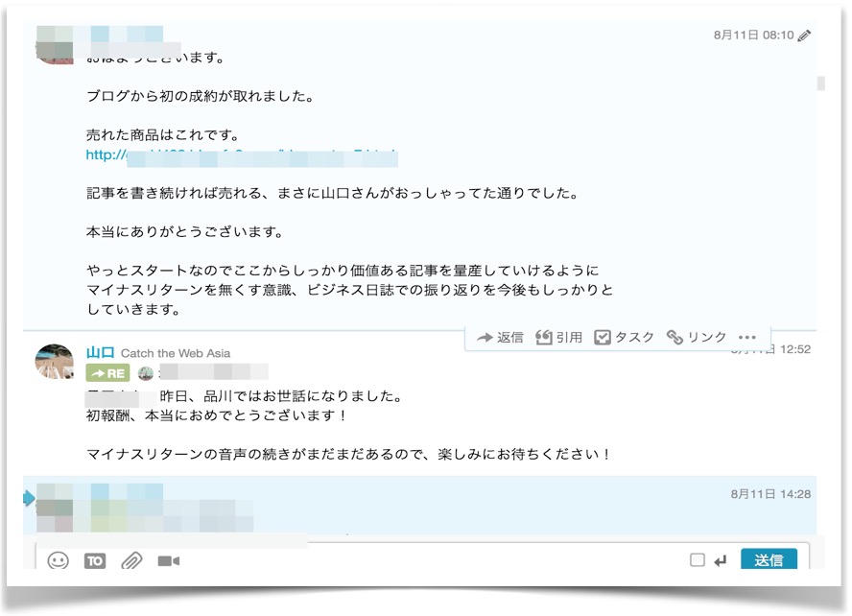Click the blue arrow marker beside bottom message
852x616 pixels.
pos(30,498)
